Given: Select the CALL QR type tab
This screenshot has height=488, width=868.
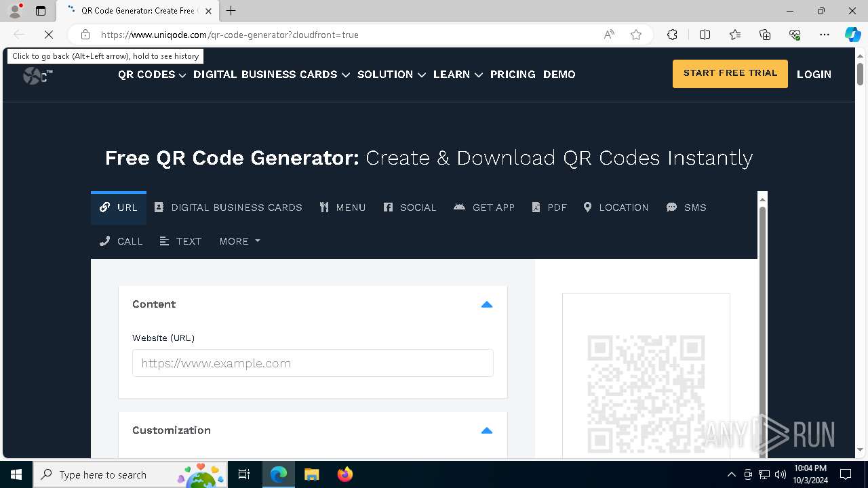Looking at the screenshot, I should (x=121, y=241).
